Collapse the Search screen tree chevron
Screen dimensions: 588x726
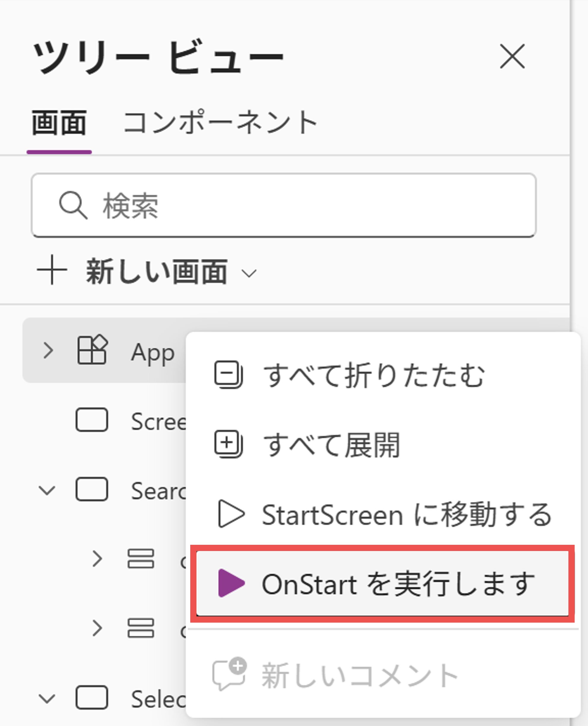pos(47,490)
